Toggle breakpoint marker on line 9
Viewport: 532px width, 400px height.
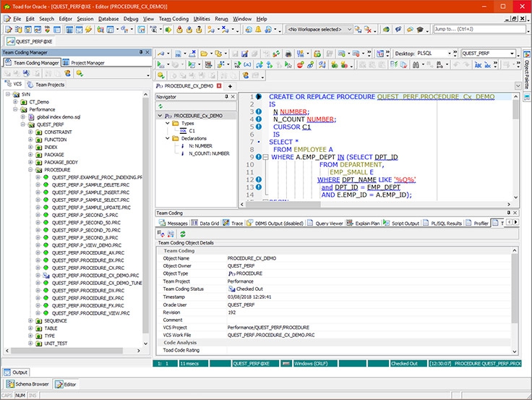(x=259, y=157)
